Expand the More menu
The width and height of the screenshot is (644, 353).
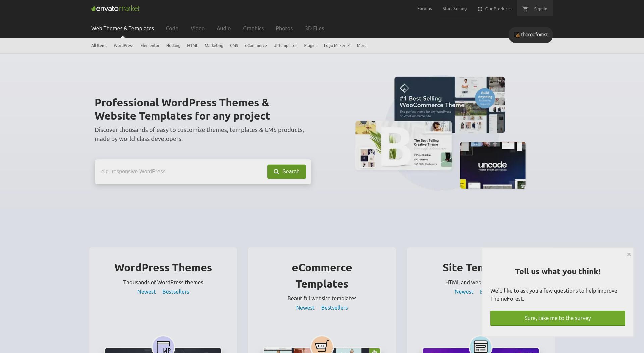(x=362, y=46)
